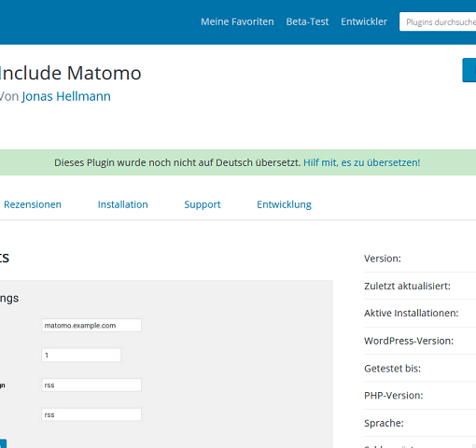The height and width of the screenshot is (448, 476).
Task: Open the Support tab
Action: click(203, 204)
